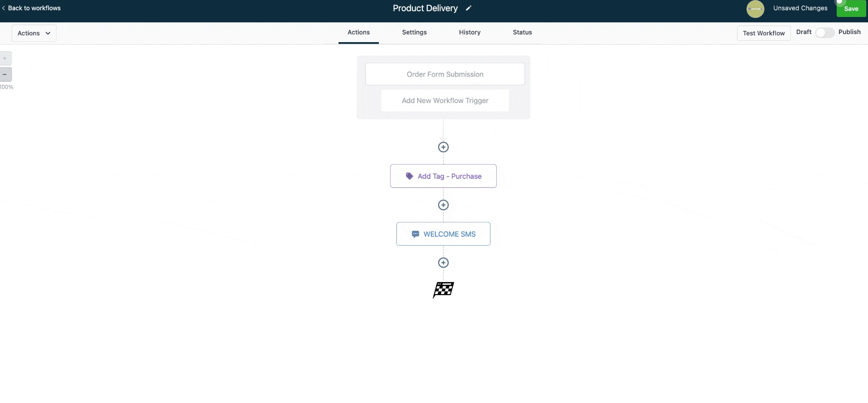Switch to the Status tab
The width and height of the screenshot is (868, 403).
click(x=522, y=32)
